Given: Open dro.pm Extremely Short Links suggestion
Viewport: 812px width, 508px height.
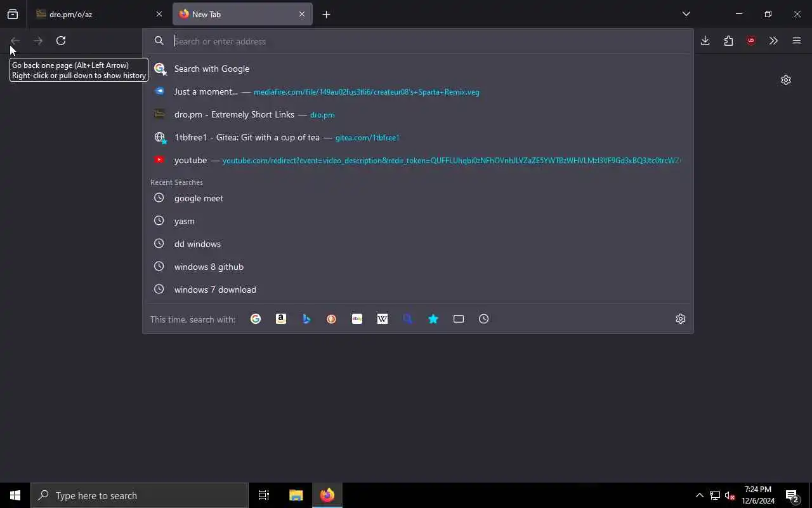Looking at the screenshot, I should coord(418,114).
